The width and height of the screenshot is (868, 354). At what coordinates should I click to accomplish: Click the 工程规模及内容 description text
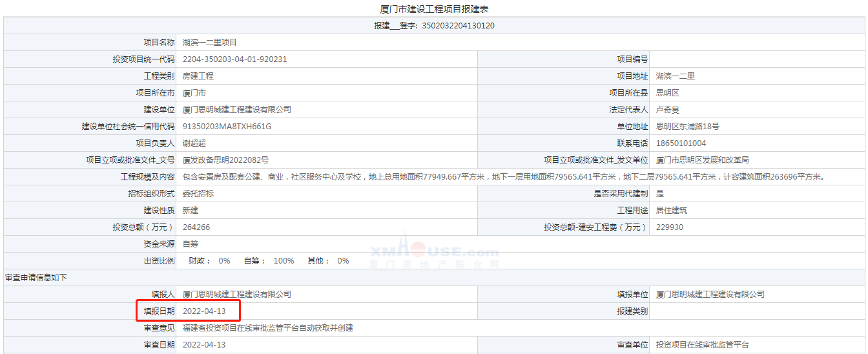(504, 177)
